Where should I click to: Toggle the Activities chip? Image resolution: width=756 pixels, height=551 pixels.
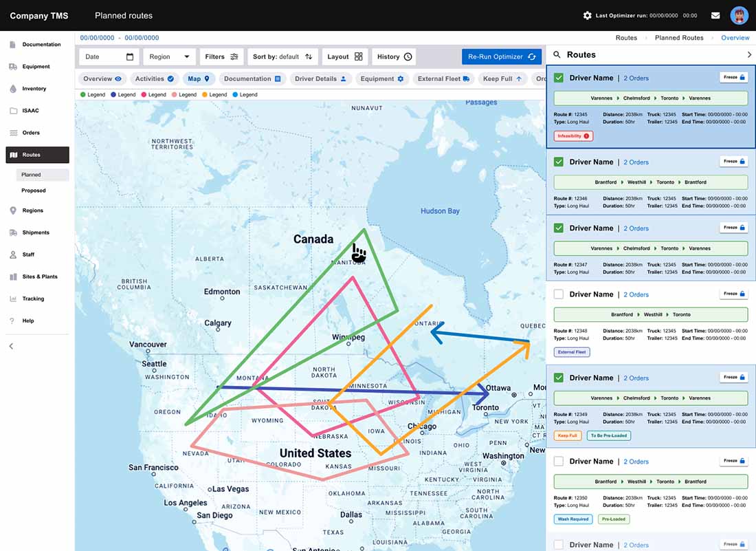[154, 78]
